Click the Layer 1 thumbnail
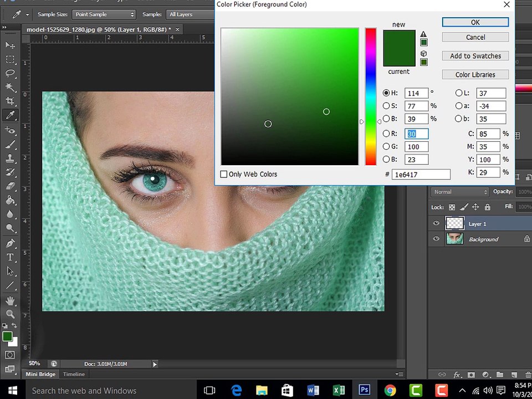Image resolution: width=532 pixels, height=399 pixels. 454,223
